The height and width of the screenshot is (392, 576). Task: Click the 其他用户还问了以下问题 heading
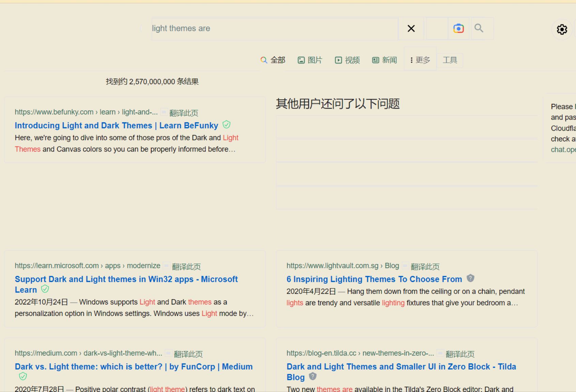click(x=338, y=104)
